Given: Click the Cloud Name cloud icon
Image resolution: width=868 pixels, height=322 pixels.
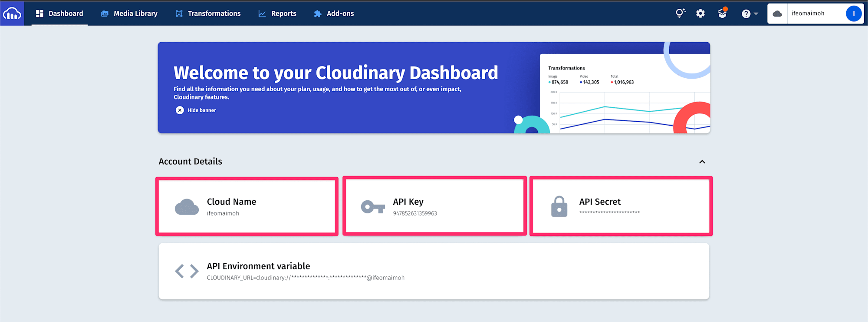Looking at the screenshot, I should pos(187,207).
